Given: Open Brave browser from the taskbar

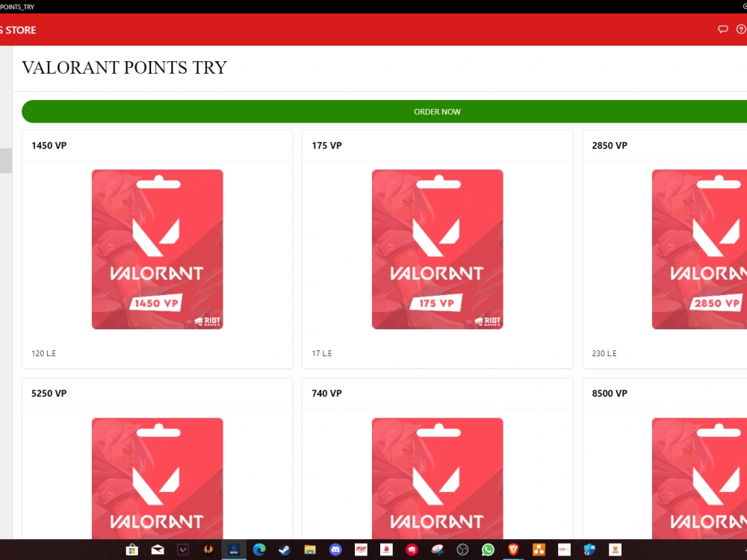Looking at the screenshot, I should (x=514, y=550).
